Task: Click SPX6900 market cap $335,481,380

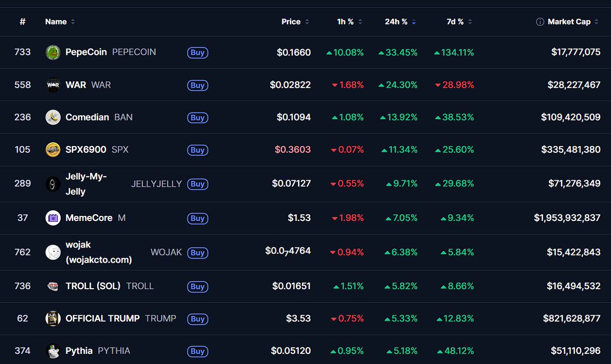Action: 571,150
